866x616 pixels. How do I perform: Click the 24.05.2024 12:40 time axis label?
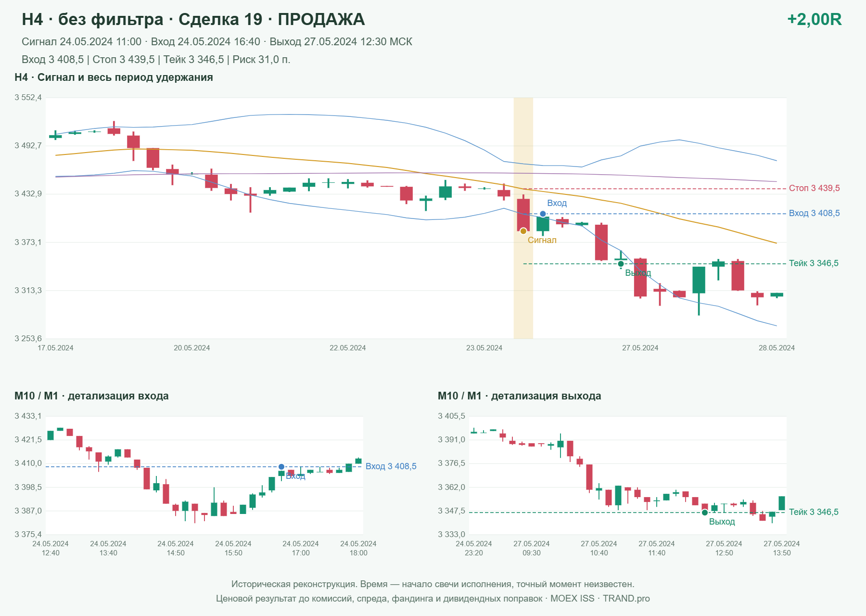tap(51, 548)
